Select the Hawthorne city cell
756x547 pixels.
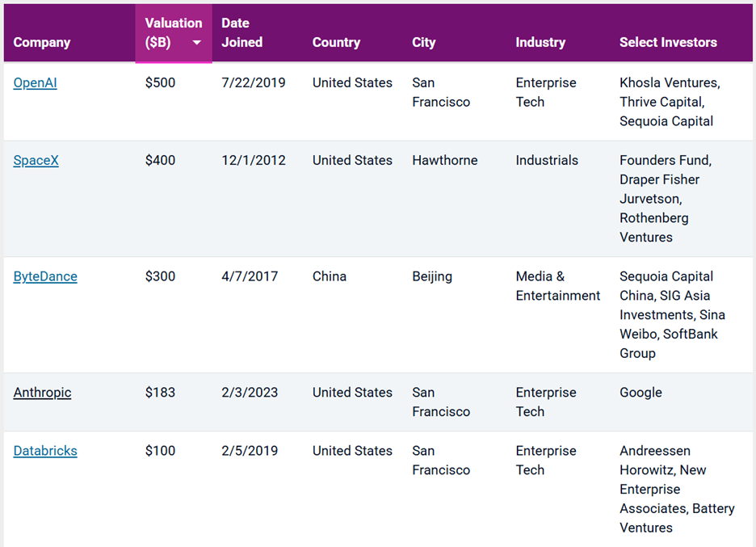(x=444, y=161)
